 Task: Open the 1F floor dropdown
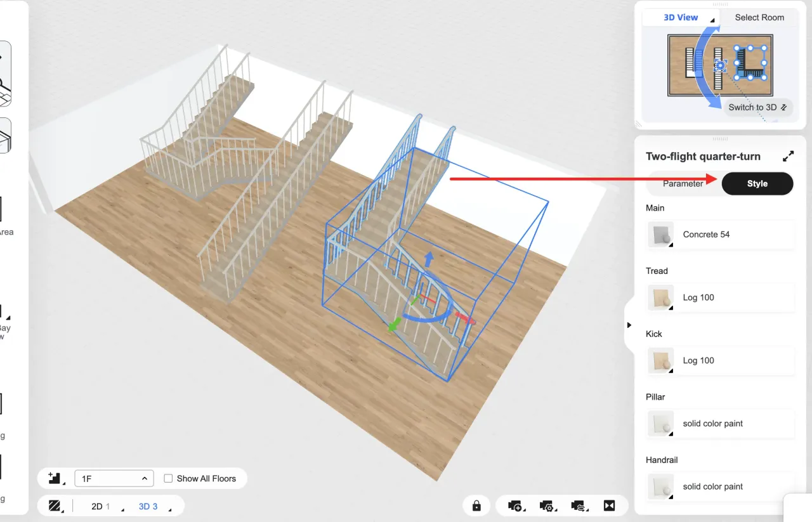(114, 478)
